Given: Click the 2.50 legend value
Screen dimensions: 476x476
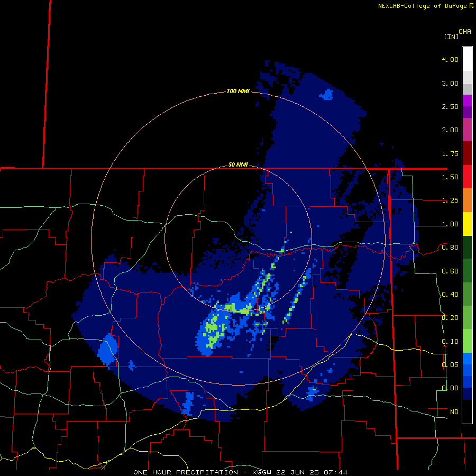Looking at the screenshot, I should [x=450, y=106].
